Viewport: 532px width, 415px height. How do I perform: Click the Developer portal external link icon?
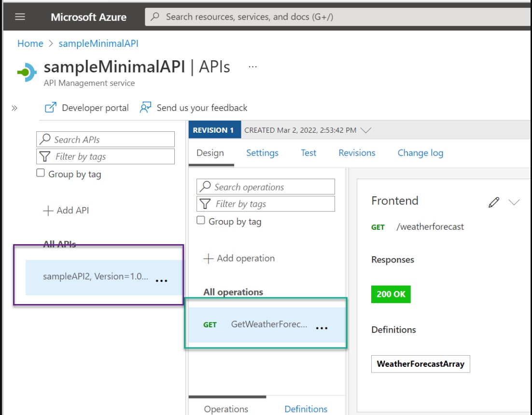click(x=51, y=108)
